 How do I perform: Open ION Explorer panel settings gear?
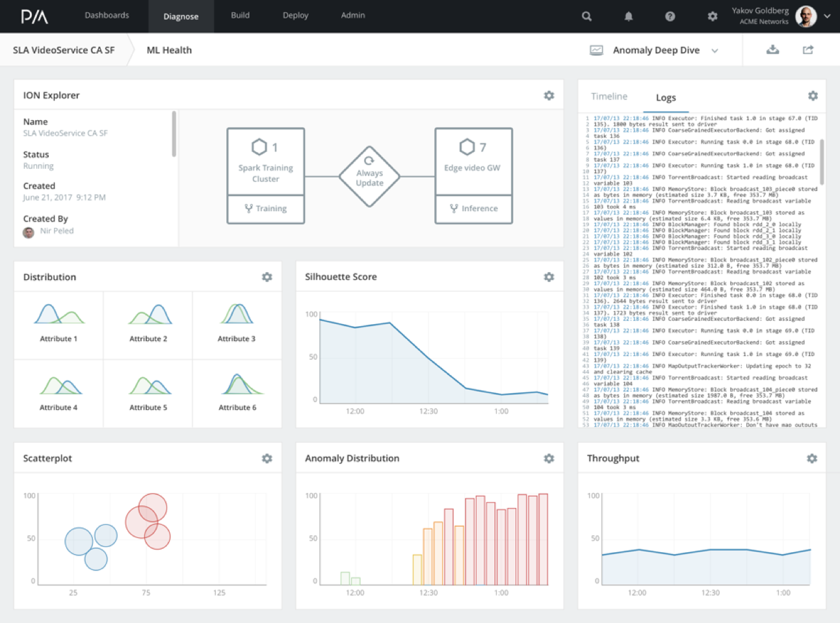click(x=549, y=95)
